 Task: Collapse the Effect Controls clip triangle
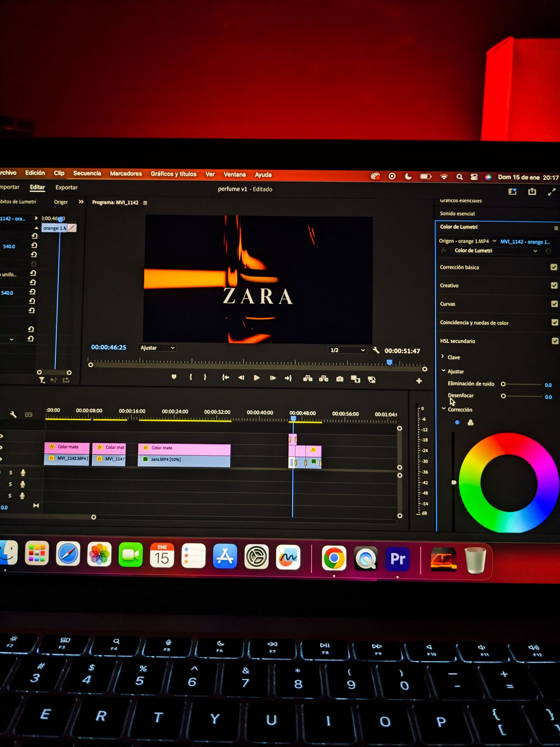[x=36, y=228]
